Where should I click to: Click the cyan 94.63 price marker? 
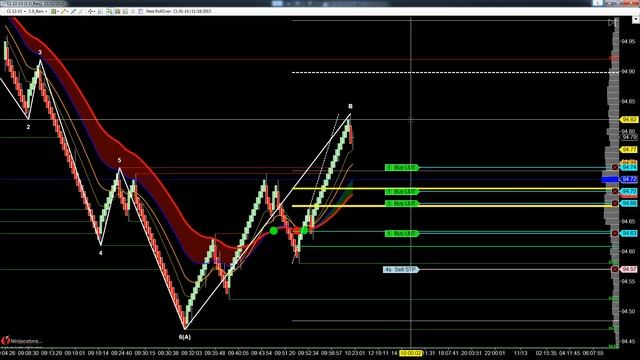[629, 233]
